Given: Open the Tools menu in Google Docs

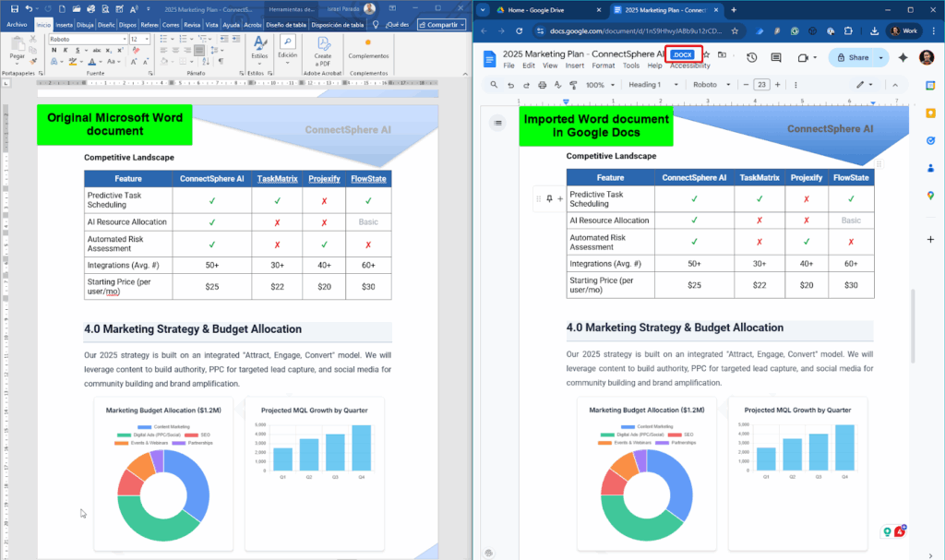Looking at the screenshot, I should pos(631,66).
